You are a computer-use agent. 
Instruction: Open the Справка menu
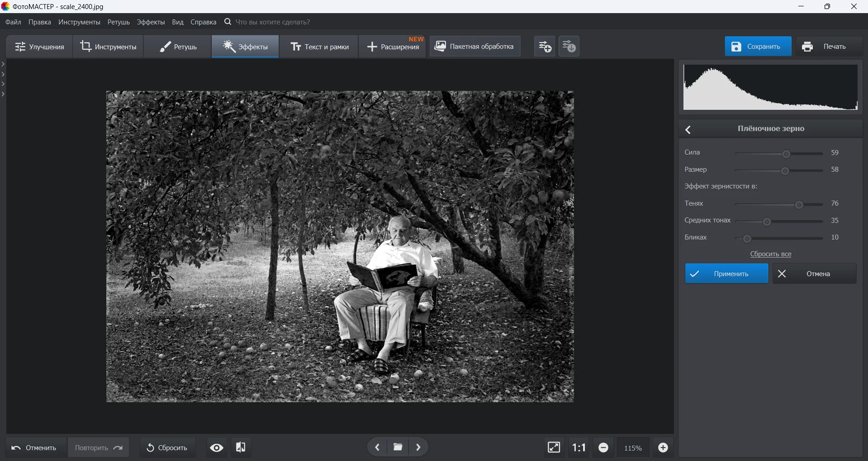tap(203, 22)
